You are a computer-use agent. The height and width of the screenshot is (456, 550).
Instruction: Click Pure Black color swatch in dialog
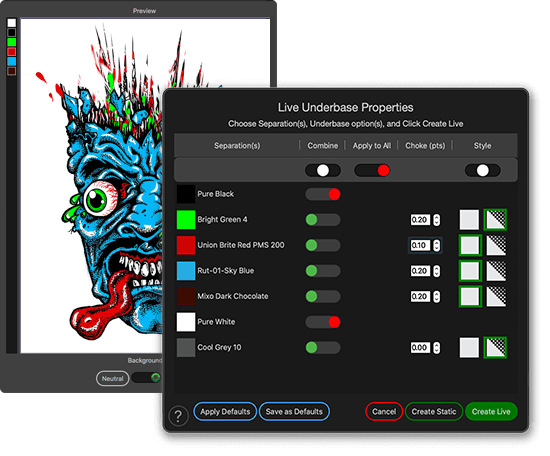[x=186, y=194]
